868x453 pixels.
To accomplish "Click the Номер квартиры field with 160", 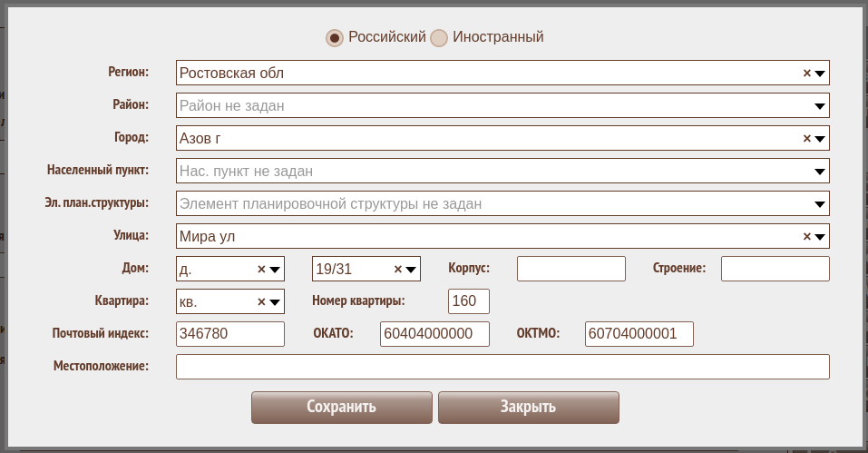I will click(468, 301).
